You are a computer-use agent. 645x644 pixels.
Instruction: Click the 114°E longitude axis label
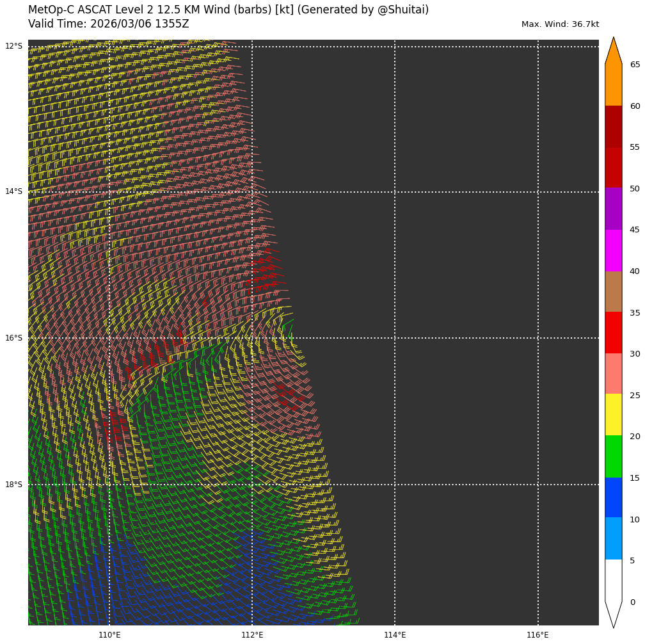tap(395, 635)
